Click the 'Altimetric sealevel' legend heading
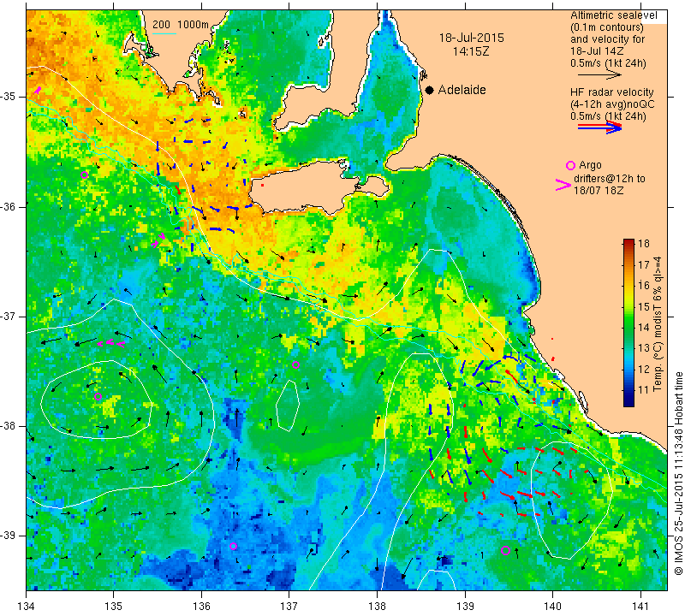 [x=613, y=15]
